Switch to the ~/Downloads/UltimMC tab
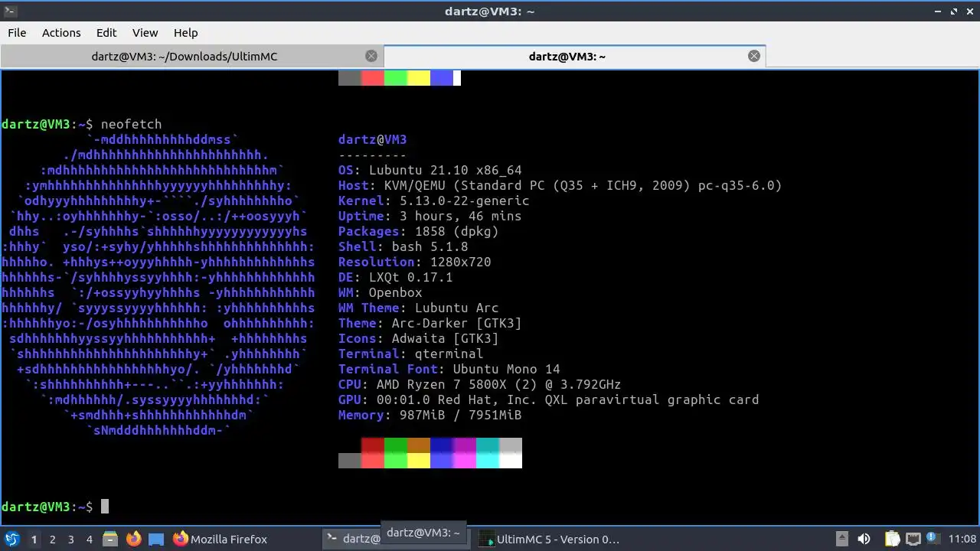The image size is (980, 551). (x=191, y=56)
